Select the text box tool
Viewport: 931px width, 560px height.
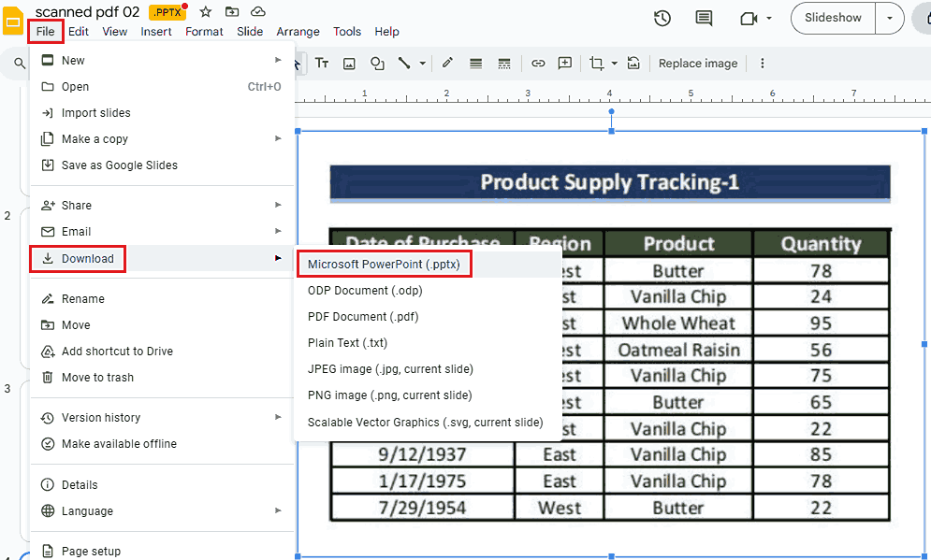coord(322,63)
